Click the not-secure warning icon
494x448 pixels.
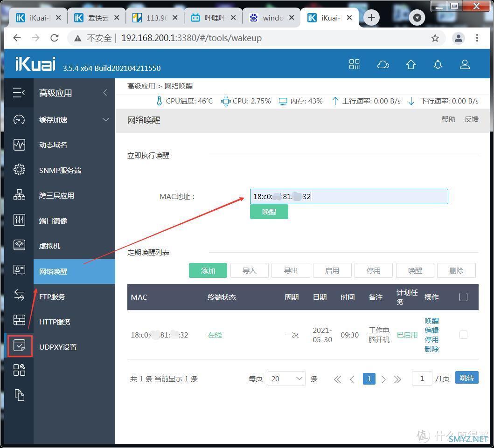(x=77, y=38)
